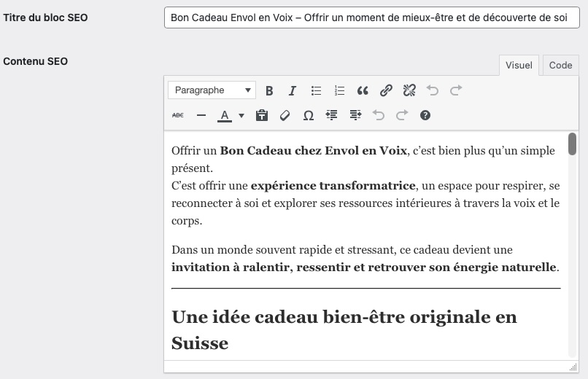Insert a numbered list
The height and width of the screenshot is (379, 588).
tap(339, 90)
